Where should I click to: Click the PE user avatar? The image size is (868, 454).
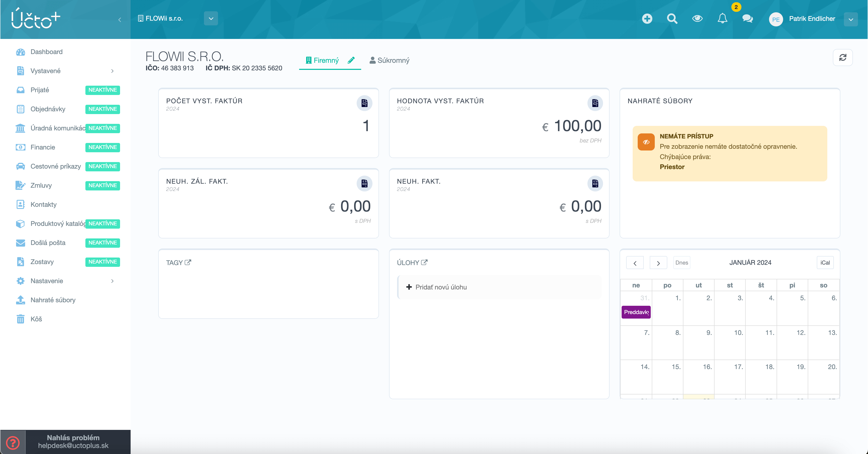click(x=776, y=19)
